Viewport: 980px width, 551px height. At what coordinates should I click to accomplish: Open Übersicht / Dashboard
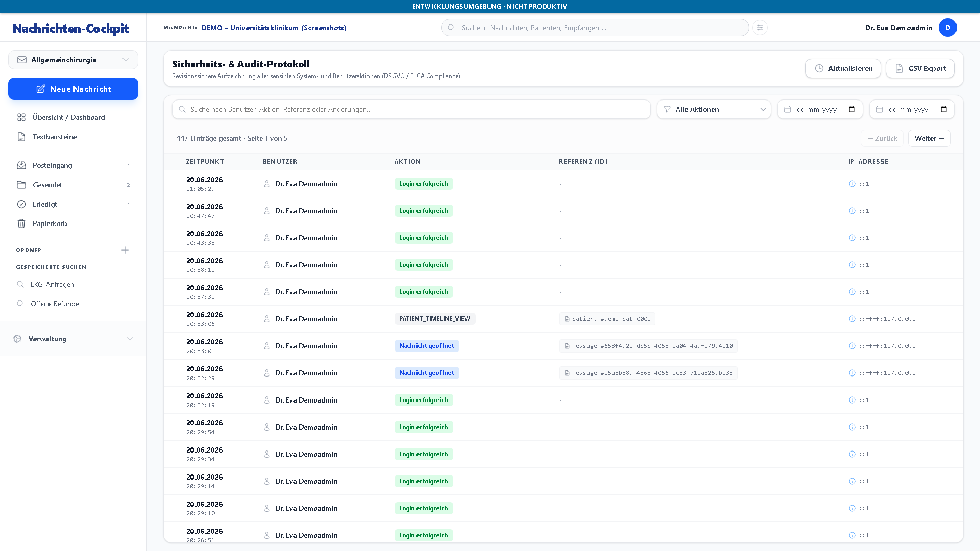click(x=73, y=117)
